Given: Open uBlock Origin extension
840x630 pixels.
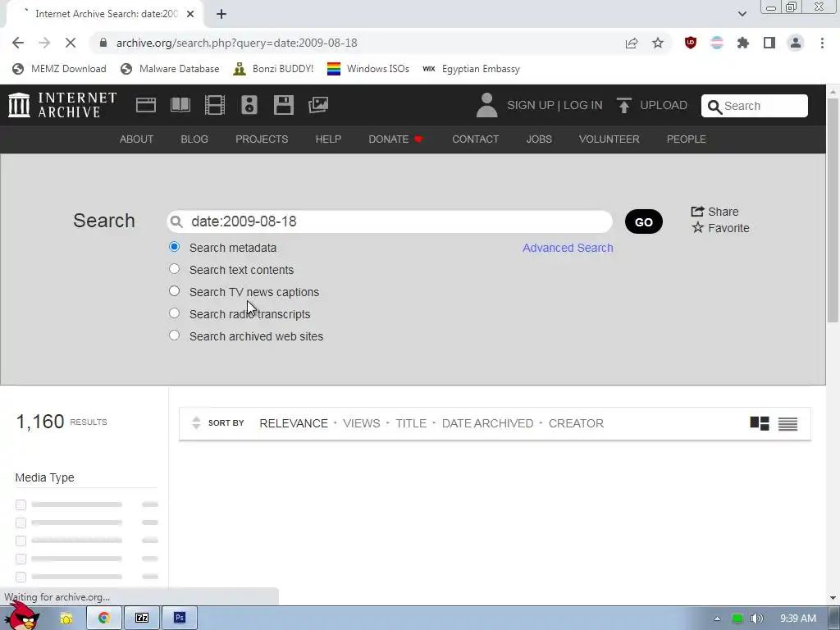Looking at the screenshot, I should [x=691, y=43].
